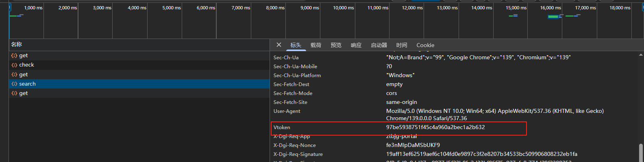Open the 预览 tab
Screen dimensions: 644x162
click(x=336, y=45)
